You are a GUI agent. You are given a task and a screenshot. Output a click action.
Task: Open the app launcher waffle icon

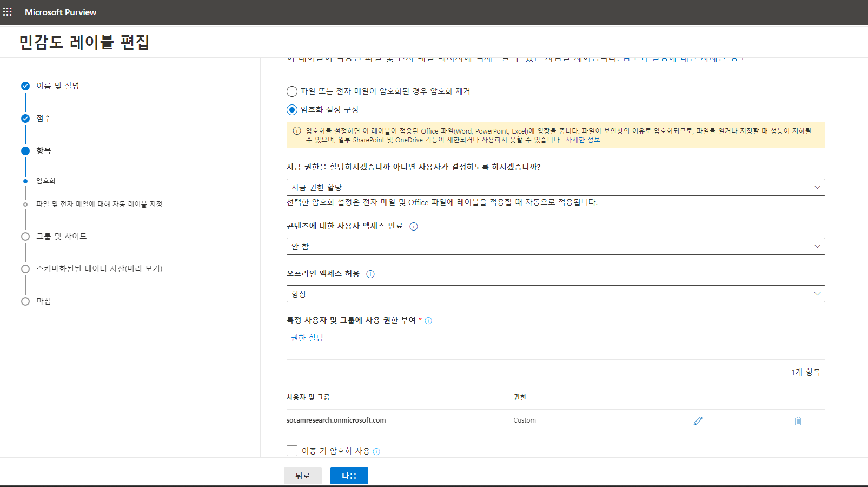pos(8,12)
